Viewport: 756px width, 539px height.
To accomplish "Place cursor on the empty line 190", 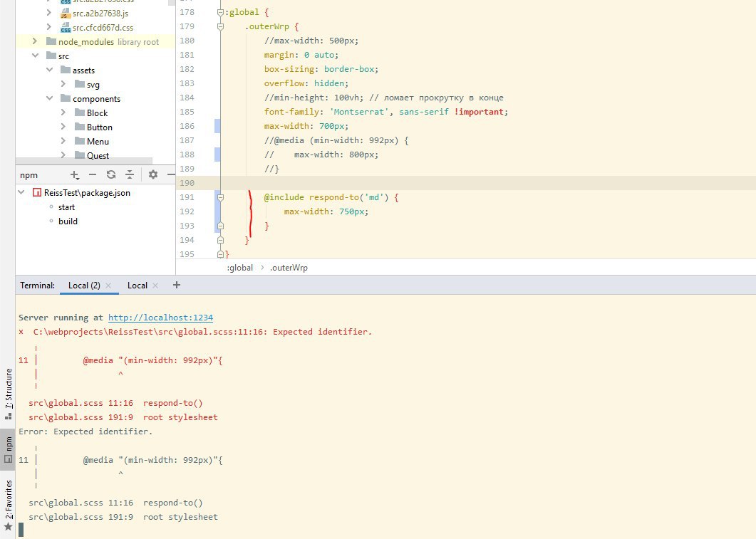I will pos(488,183).
